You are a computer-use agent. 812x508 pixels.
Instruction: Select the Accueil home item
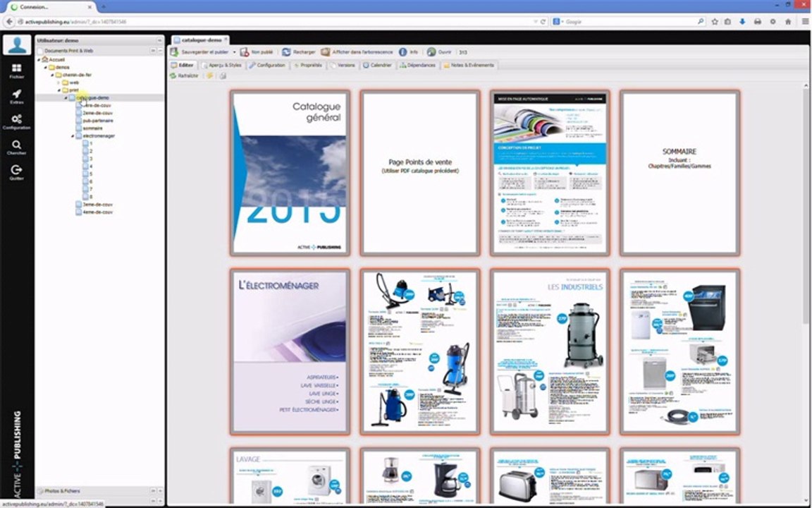coord(54,60)
